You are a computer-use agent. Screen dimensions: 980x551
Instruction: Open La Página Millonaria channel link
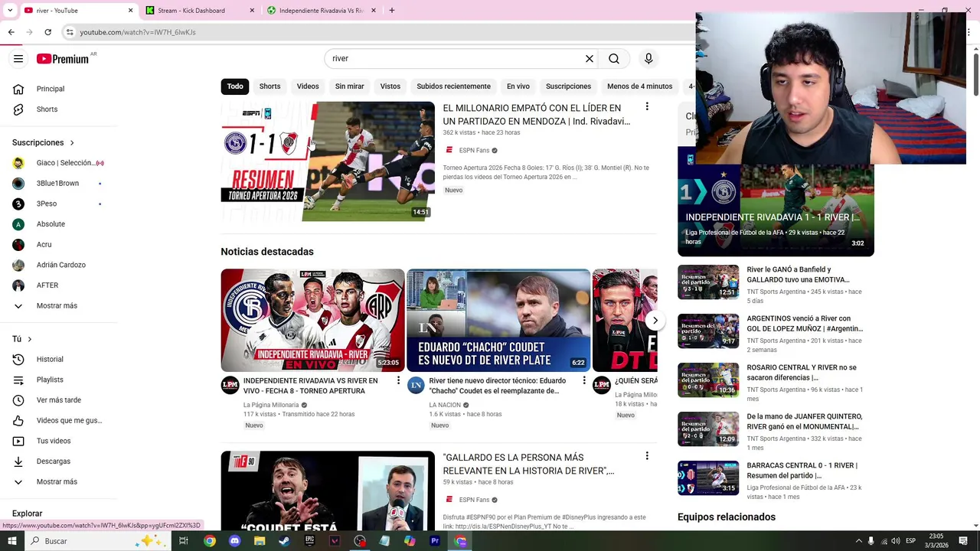point(271,405)
